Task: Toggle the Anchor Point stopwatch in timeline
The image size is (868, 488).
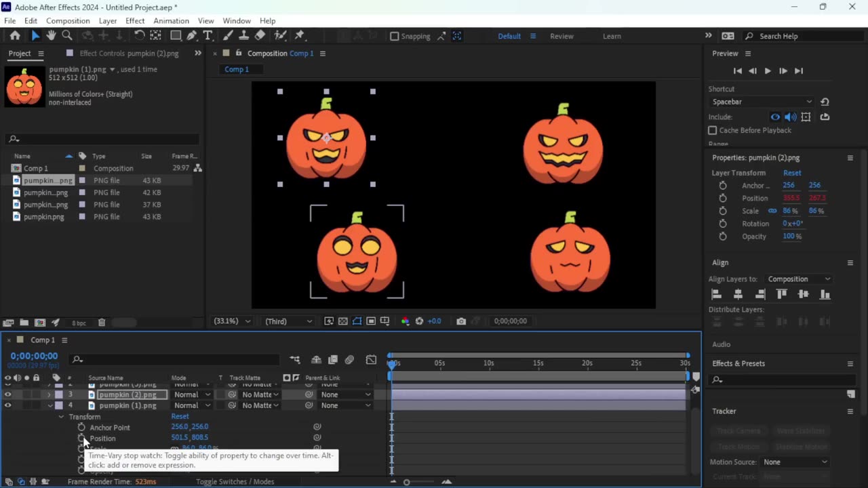Action: (x=81, y=428)
